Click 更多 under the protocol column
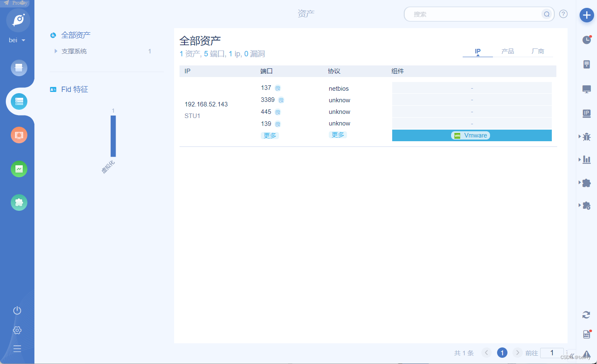The image size is (597, 364). 338,135
